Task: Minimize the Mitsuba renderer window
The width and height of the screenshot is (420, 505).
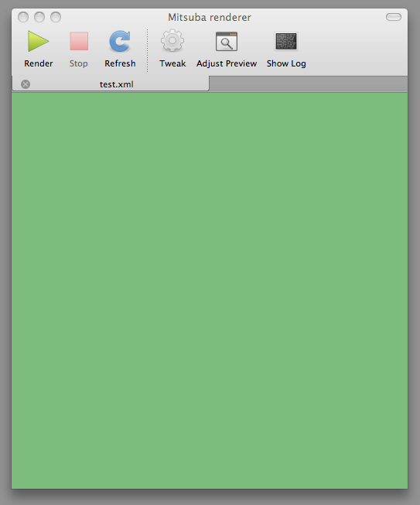Action: (x=39, y=17)
